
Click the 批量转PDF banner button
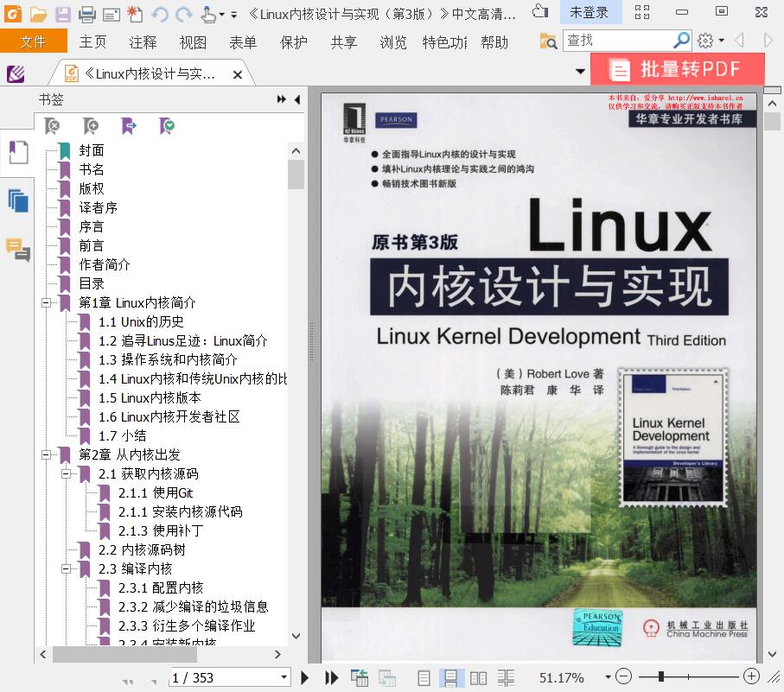pyautogui.click(x=678, y=69)
